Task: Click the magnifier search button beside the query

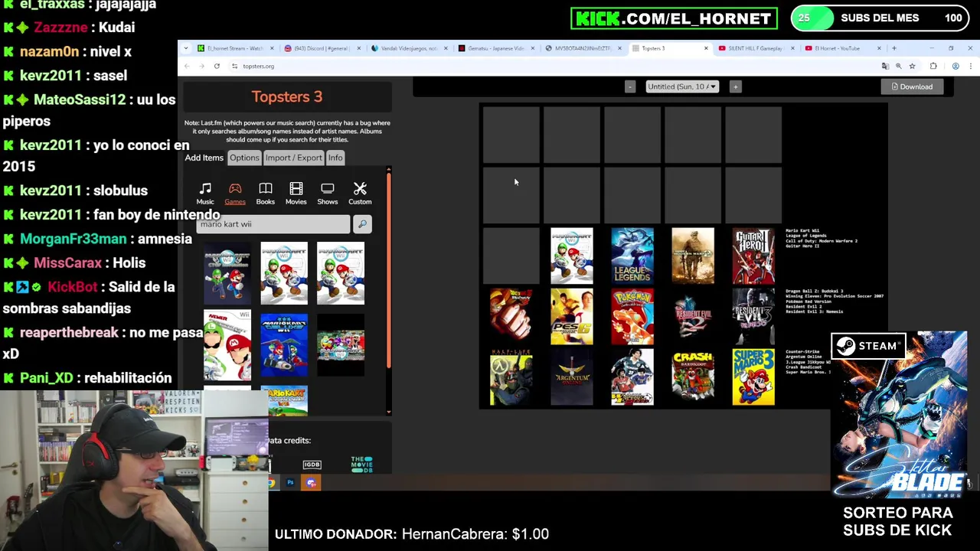Action: pos(362,224)
